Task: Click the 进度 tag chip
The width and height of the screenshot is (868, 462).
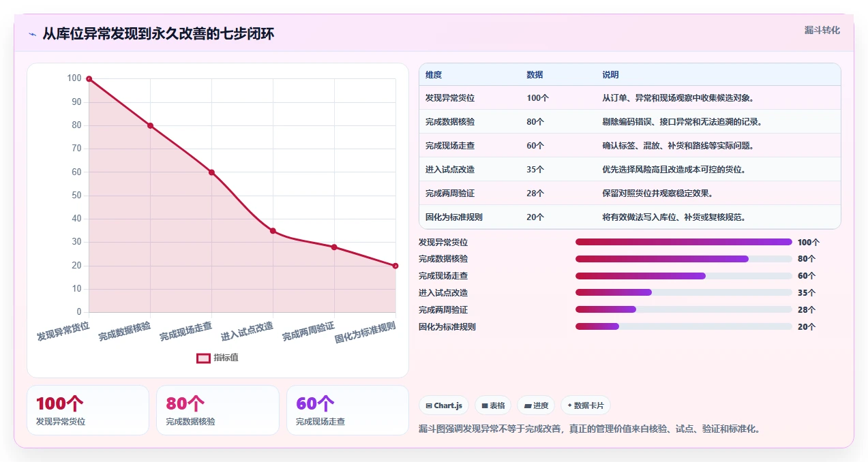Action: point(536,405)
